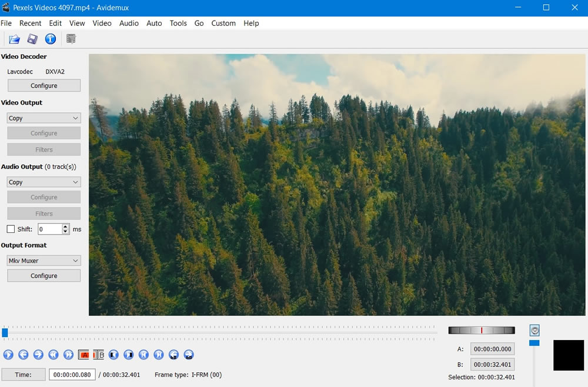Click the total duration / 00:00:32.401 text
Image resolution: width=588 pixels, height=387 pixels.
click(x=119, y=375)
